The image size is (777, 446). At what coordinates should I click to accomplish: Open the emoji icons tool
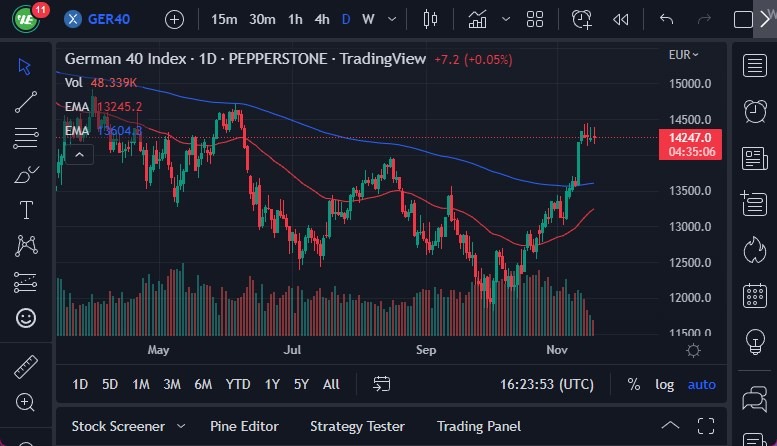point(26,318)
